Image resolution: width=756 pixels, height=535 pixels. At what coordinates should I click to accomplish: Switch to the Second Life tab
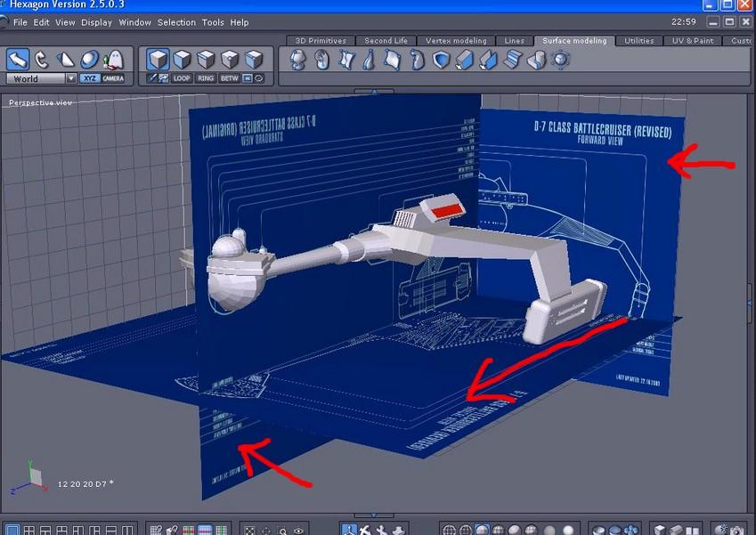(386, 41)
